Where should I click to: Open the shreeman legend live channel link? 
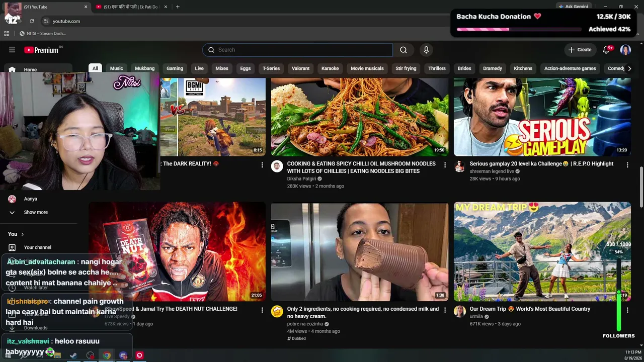492,171
